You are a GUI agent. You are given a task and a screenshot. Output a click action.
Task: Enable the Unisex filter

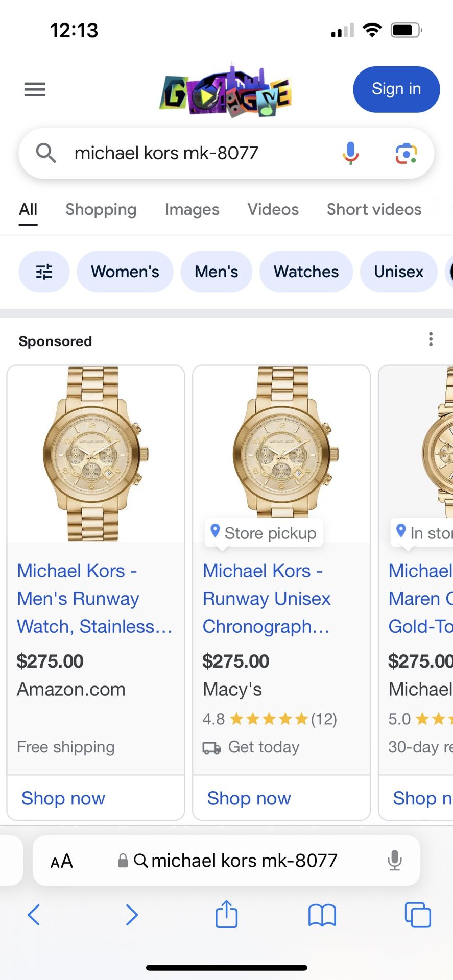click(398, 272)
